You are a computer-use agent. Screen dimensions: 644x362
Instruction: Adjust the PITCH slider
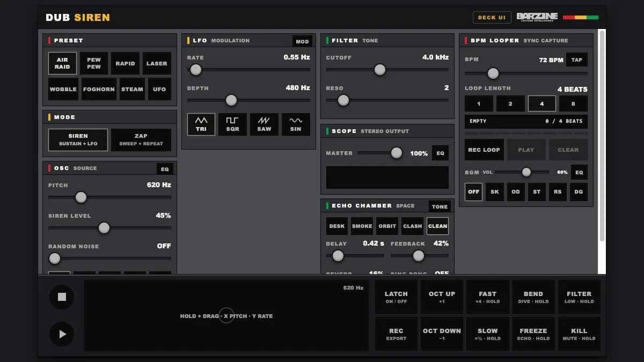[109, 197]
